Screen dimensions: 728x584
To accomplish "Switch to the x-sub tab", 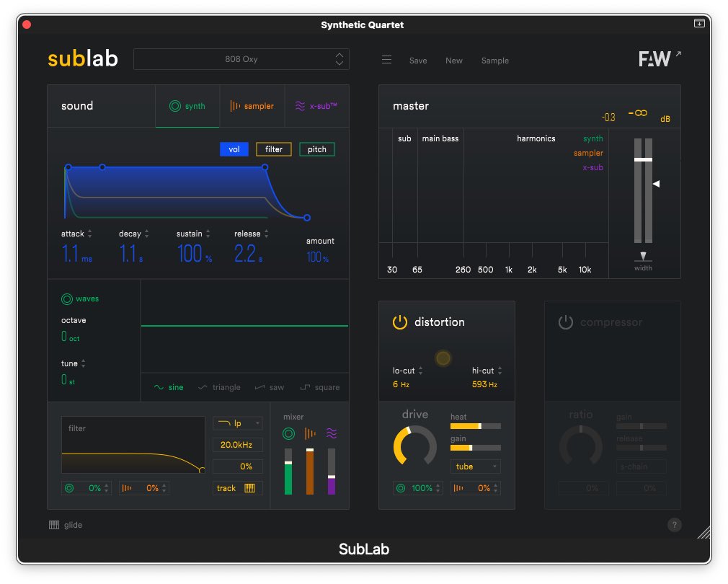I will point(316,106).
